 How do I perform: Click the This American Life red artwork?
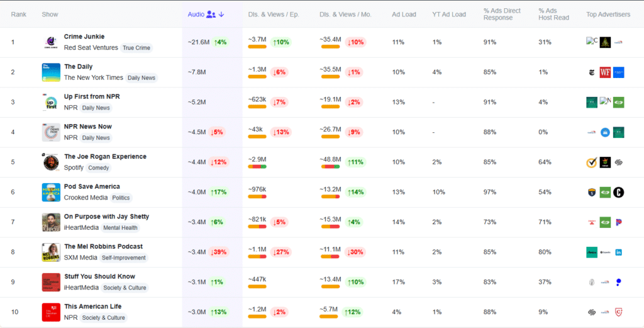tap(51, 312)
